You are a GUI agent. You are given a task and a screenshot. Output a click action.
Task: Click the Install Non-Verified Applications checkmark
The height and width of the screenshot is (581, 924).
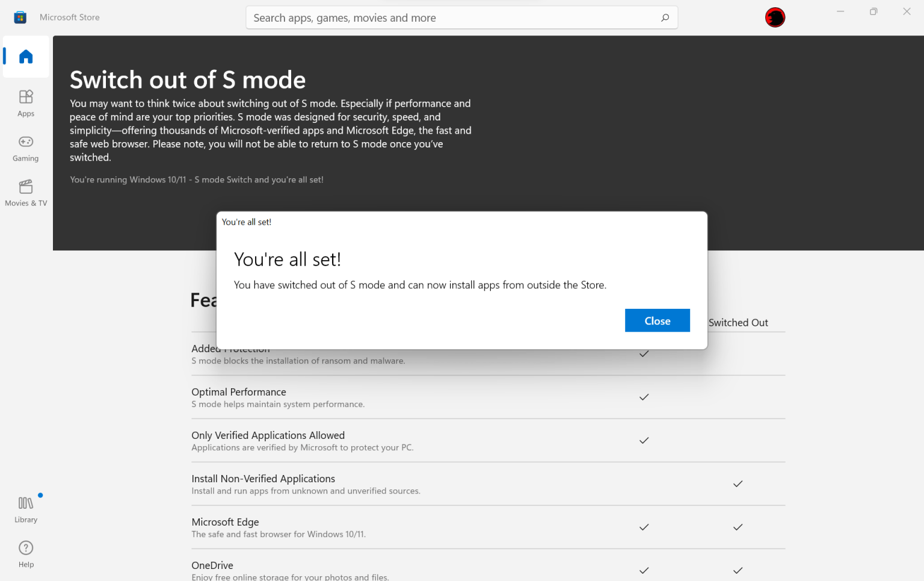pyautogui.click(x=738, y=483)
